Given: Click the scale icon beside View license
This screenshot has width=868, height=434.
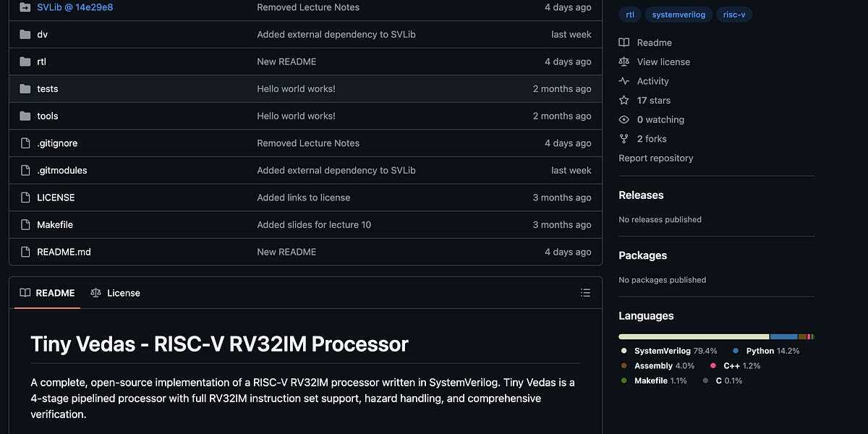Looking at the screenshot, I should 624,62.
